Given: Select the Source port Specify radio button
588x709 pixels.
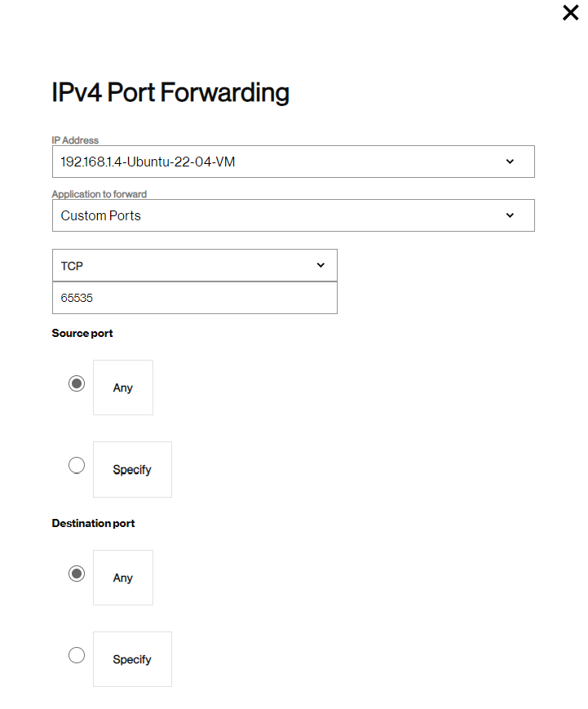Looking at the screenshot, I should tap(77, 465).
